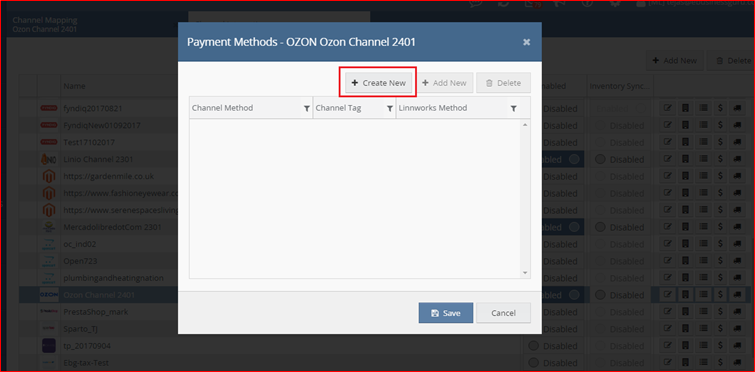The width and height of the screenshot is (755, 372).
Task: Open edit icon for Ozon Channel 2401
Action: click(x=667, y=295)
